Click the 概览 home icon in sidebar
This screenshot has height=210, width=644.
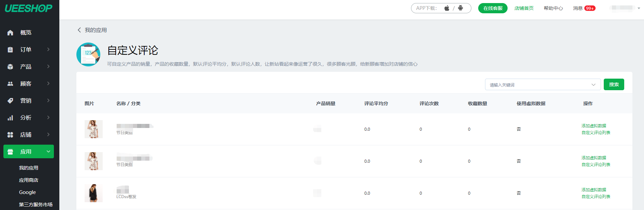pyautogui.click(x=10, y=33)
